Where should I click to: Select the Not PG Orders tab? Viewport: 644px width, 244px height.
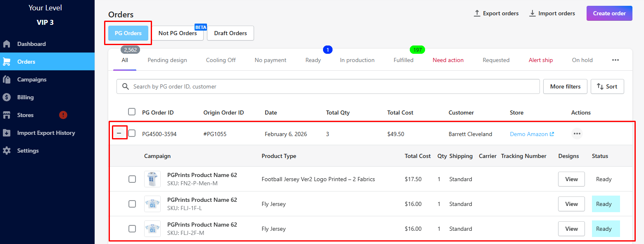pos(178,33)
